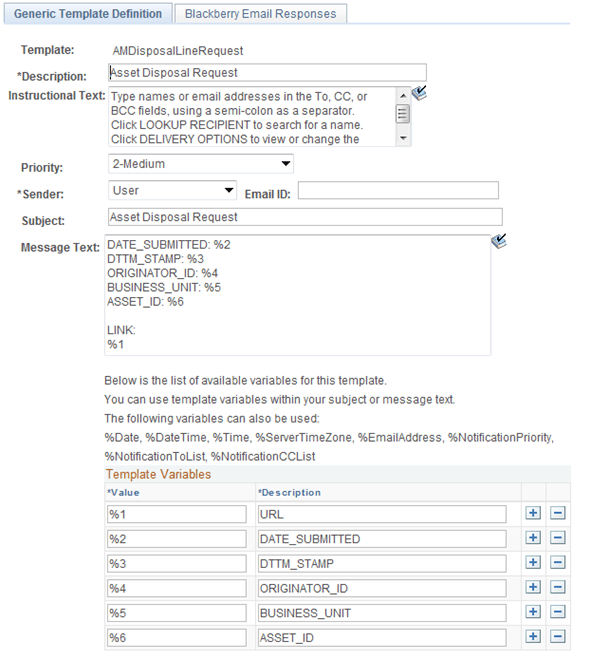Image resolution: width=606 pixels, height=659 pixels.
Task: Select the %4 value field
Action: [177, 588]
